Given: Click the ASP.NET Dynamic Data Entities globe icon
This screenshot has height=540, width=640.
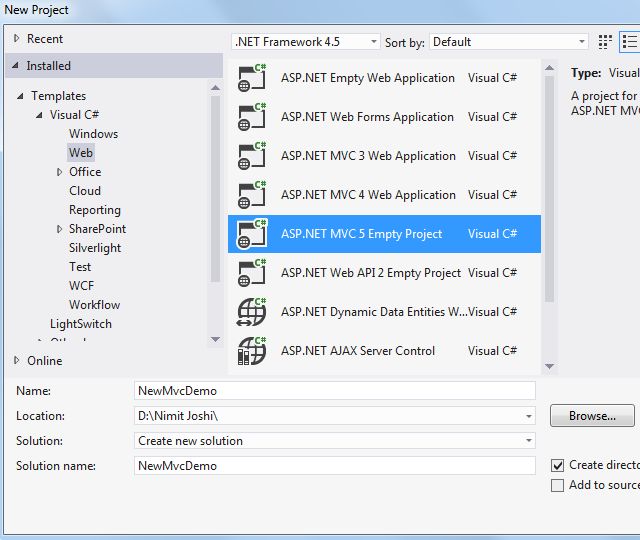Looking at the screenshot, I should click(252, 312).
